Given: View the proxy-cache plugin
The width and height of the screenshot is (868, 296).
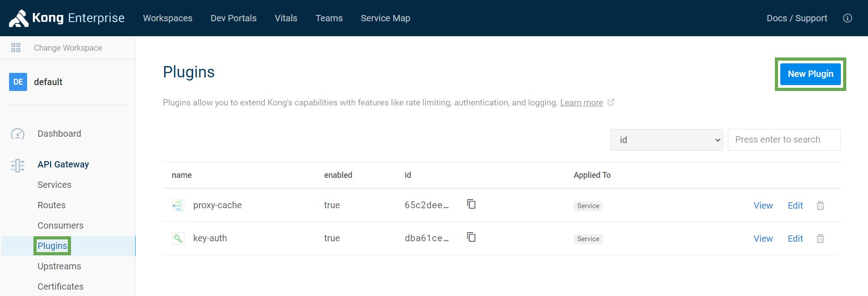Looking at the screenshot, I should click(763, 205).
